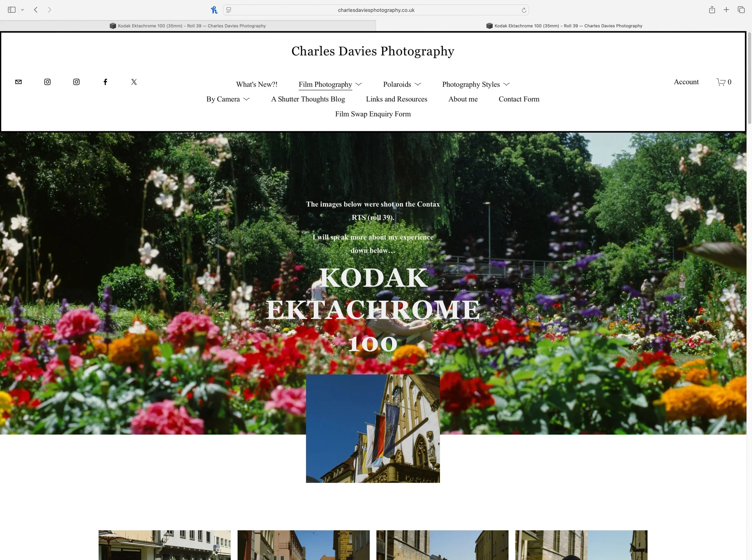
Task: Show tab overview icon in Safari
Action: (x=741, y=10)
